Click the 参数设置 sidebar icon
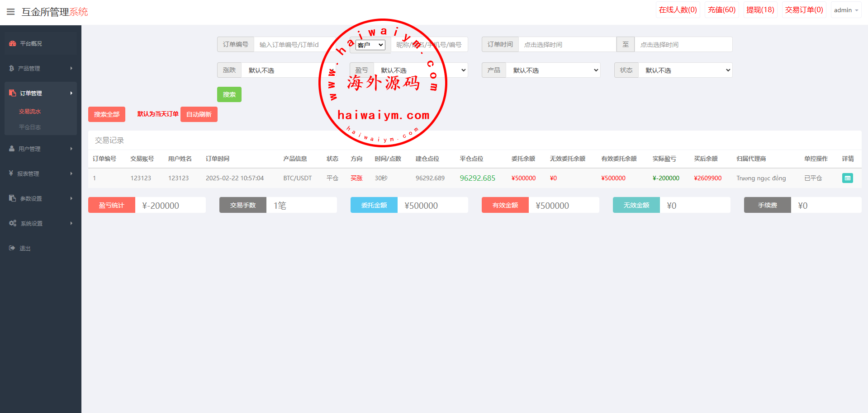 (12, 198)
